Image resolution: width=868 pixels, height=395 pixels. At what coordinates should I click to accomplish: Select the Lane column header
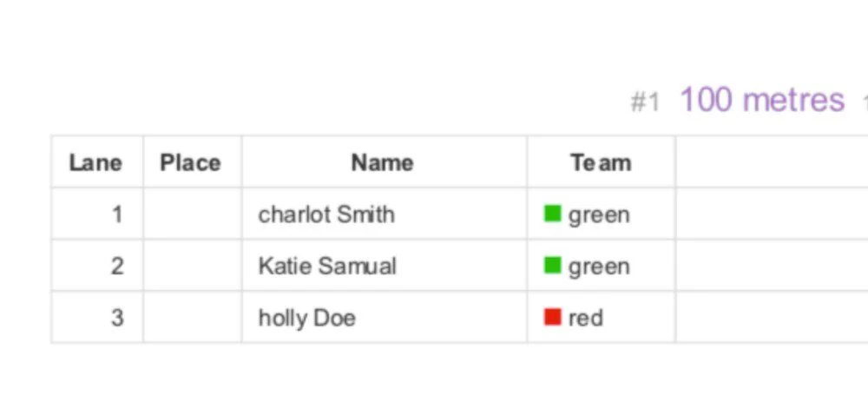[x=97, y=161]
